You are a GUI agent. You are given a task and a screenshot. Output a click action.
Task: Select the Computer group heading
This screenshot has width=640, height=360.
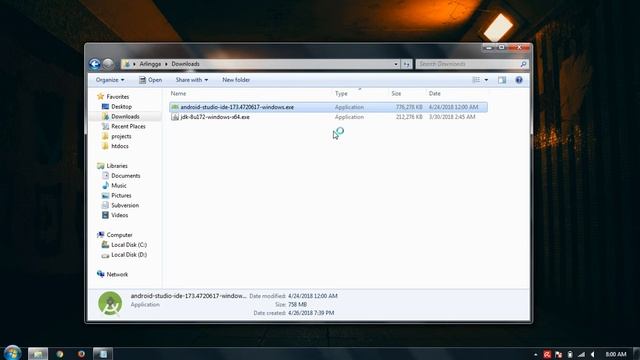[119, 235]
